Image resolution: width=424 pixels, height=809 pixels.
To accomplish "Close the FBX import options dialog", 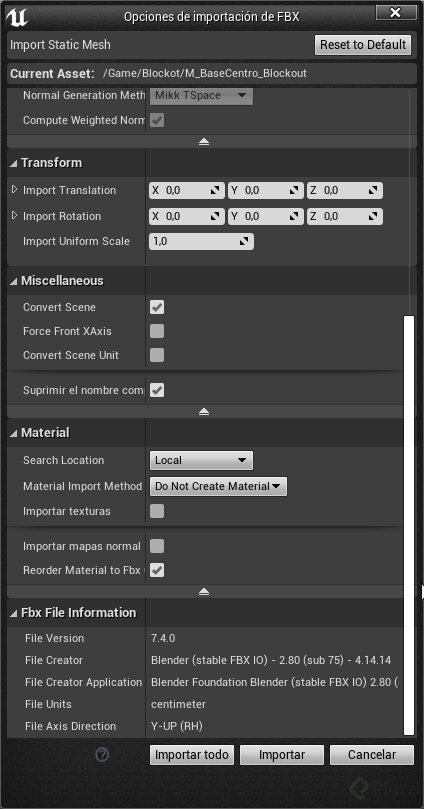I will point(396,13).
